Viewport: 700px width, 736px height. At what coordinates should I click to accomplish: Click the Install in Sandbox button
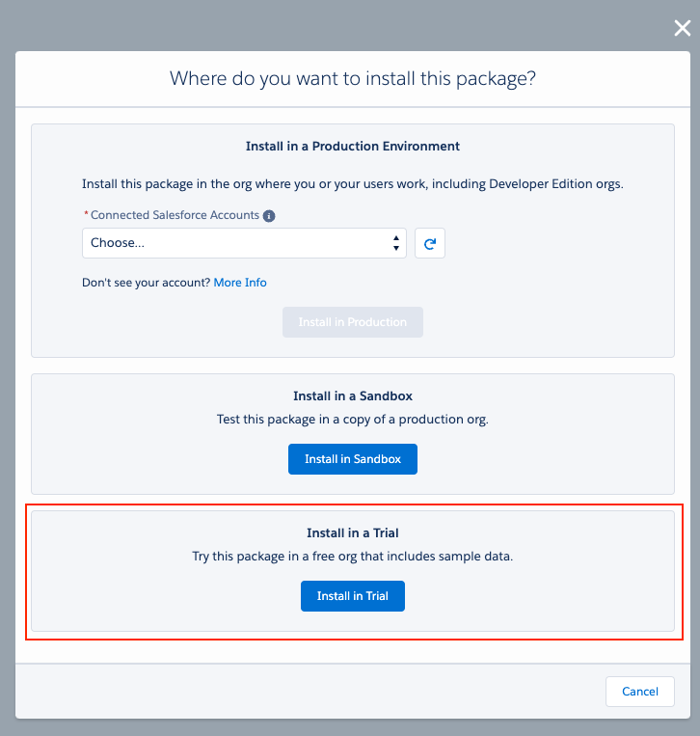[352, 459]
